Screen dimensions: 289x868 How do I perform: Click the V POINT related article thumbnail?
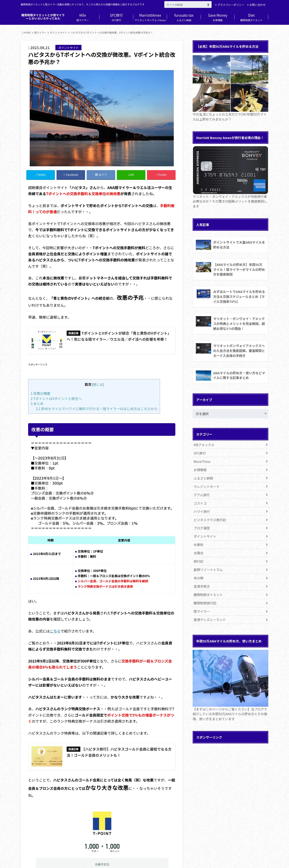pos(47,340)
